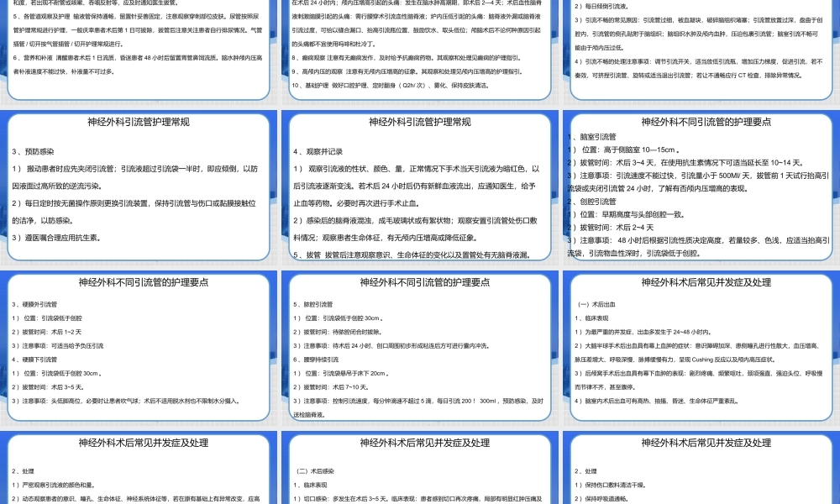
Task: Click the heading "(一)术后出血"
Action: [x=596, y=304]
